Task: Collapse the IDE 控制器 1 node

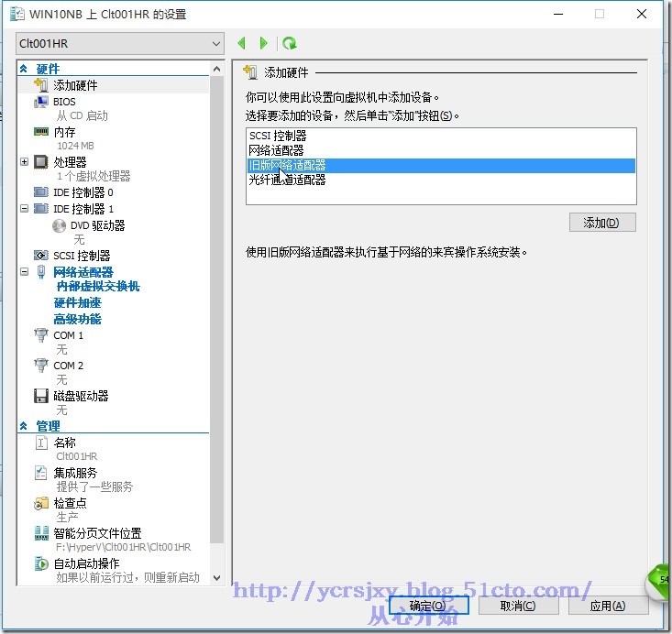Action: click(25, 209)
